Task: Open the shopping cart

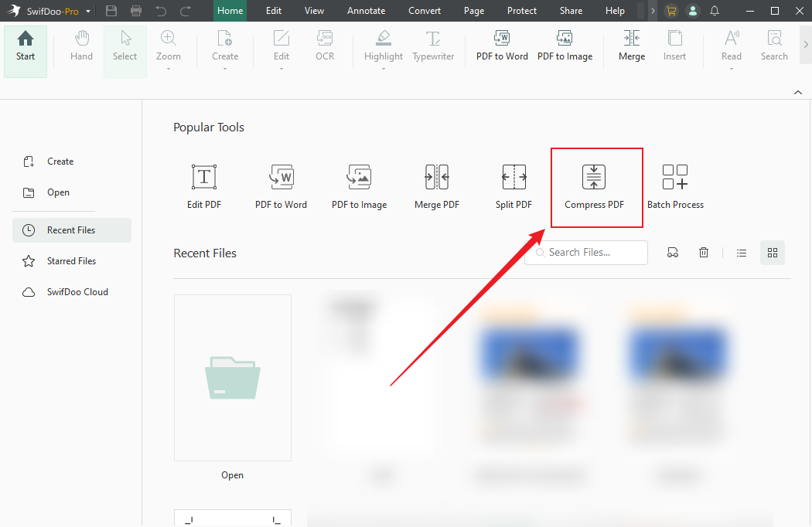Action: pos(671,11)
